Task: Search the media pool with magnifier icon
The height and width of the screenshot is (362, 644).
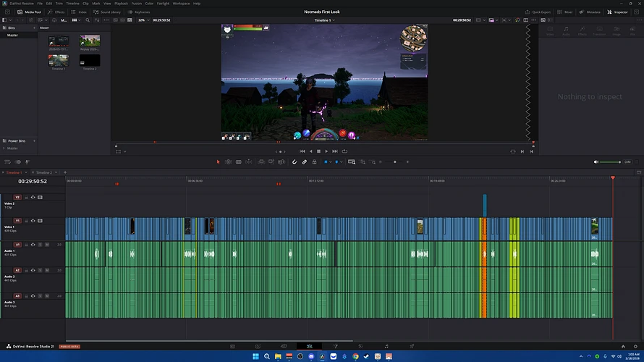Action: pos(88,20)
